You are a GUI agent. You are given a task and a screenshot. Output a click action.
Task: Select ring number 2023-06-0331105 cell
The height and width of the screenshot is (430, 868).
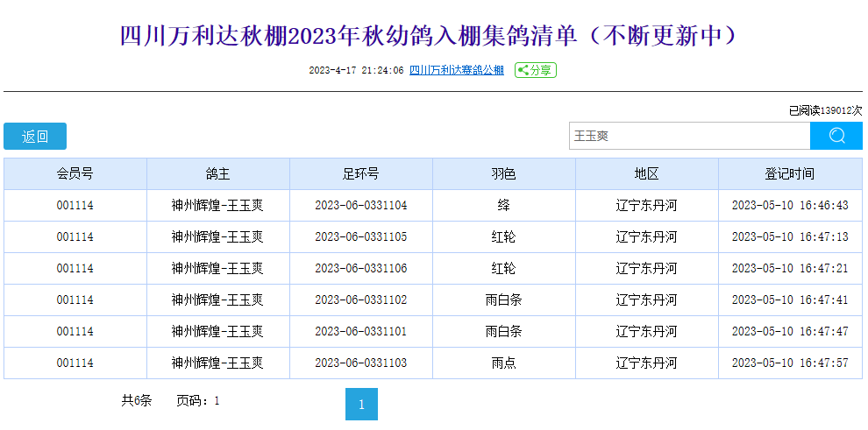[360, 237]
